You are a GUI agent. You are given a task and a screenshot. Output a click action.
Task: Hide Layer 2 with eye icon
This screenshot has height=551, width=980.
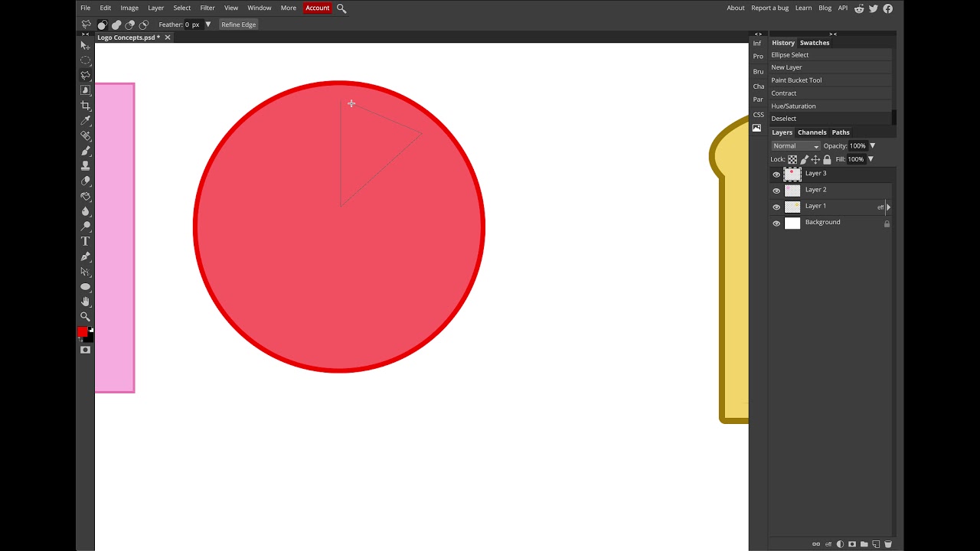pyautogui.click(x=776, y=191)
